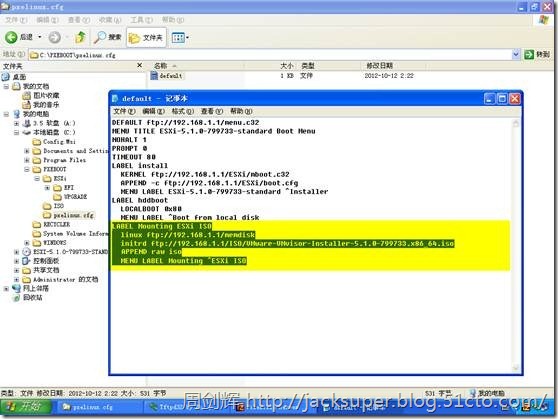Screen dimensions: 558x419
Task: Open the address bar dropdown arrow
Action: (x=516, y=54)
